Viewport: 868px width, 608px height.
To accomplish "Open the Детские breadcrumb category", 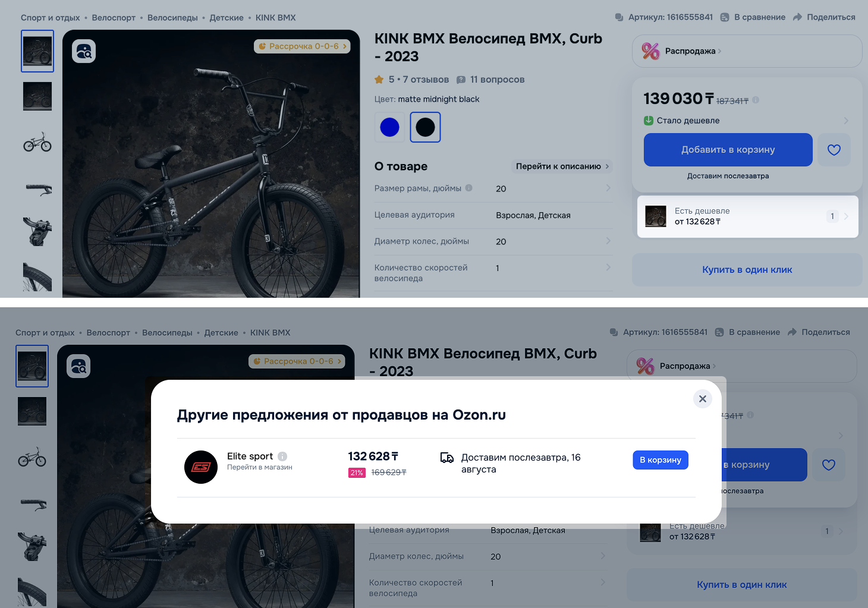I will (227, 18).
